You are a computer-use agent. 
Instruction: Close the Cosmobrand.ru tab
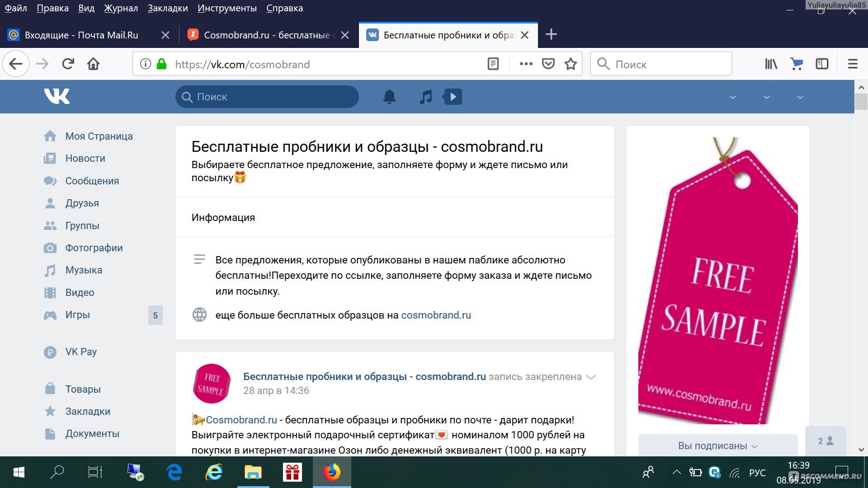(x=345, y=35)
